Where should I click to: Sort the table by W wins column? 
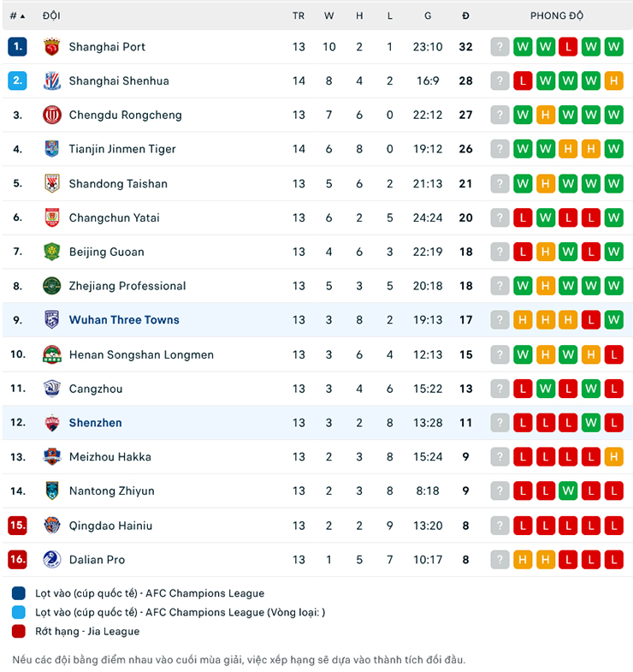click(x=329, y=15)
